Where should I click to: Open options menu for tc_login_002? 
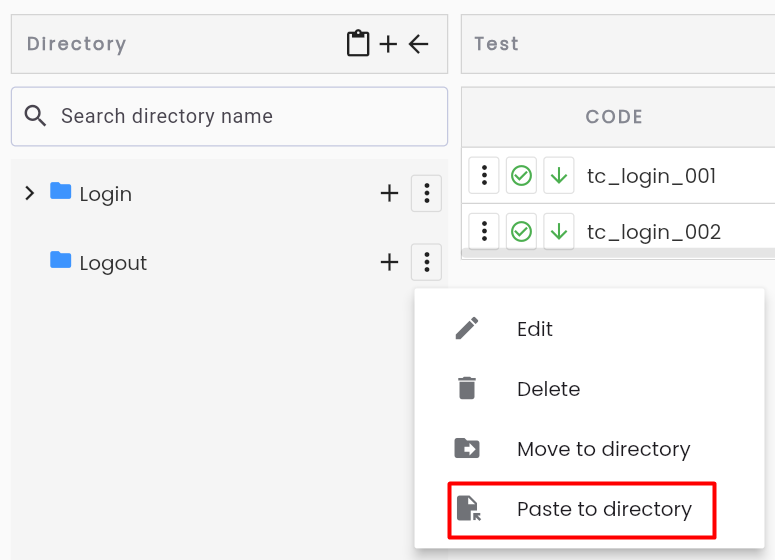point(484,231)
